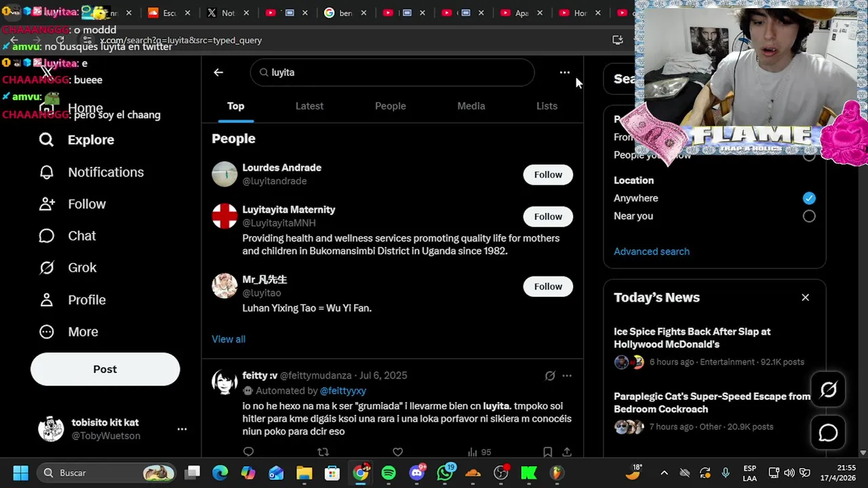Open account menu dots beside tobisito kit kat
The width and height of the screenshot is (868, 488).
[x=182, y=429]
